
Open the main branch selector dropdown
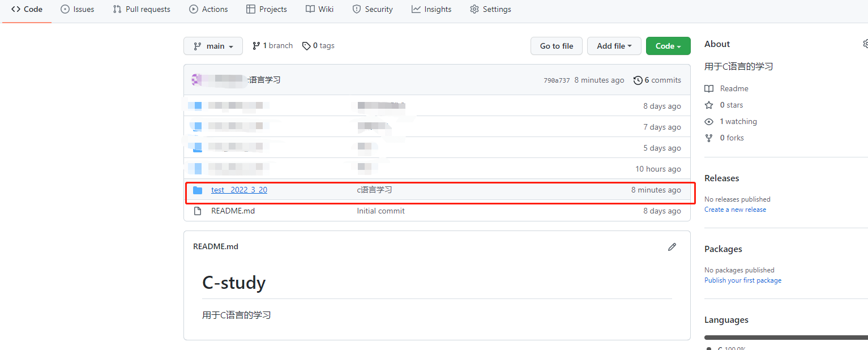pos(213,45)
